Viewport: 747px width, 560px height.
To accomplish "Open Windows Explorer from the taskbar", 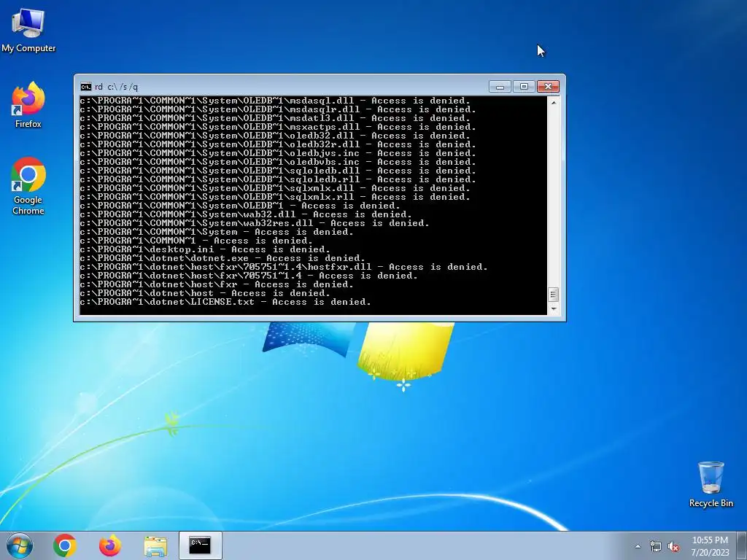I will (155, 545).
